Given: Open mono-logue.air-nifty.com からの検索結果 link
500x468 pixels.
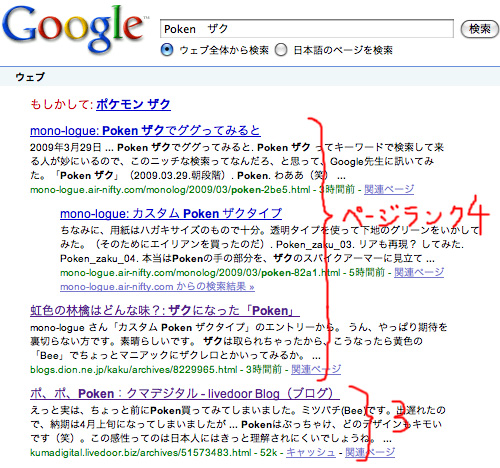Looking at the screenshot, I should pos(157,287).
